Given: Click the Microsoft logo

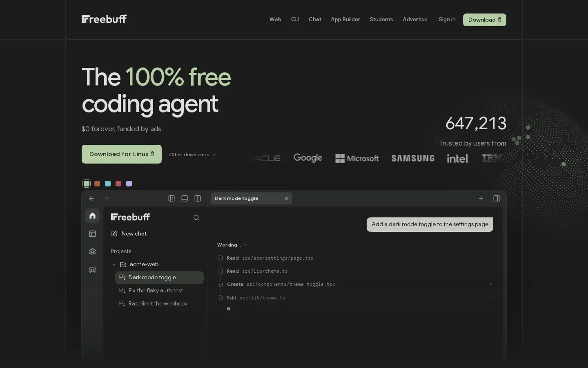Looking at the screenshot, I should [x=357, y=158].
